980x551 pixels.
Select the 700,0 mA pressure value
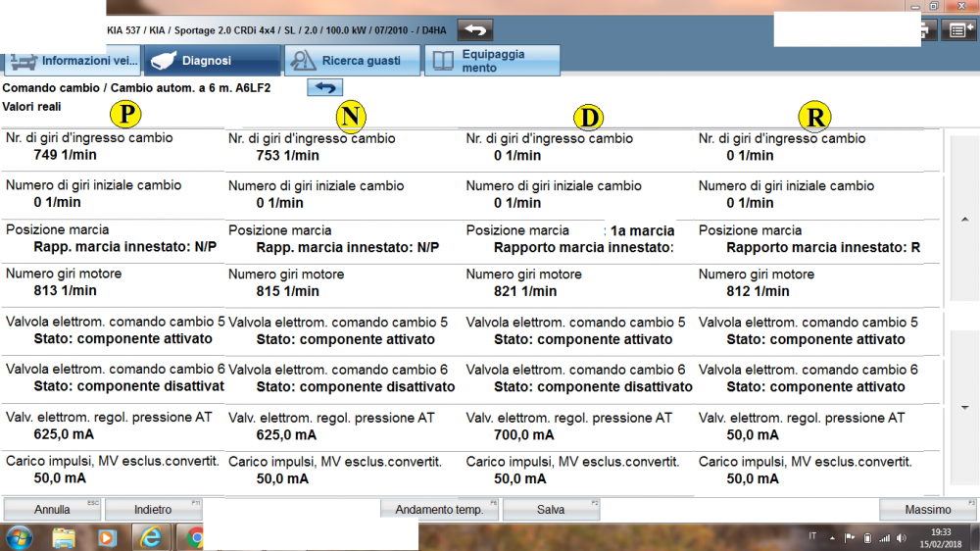click(x=523, y=434)
